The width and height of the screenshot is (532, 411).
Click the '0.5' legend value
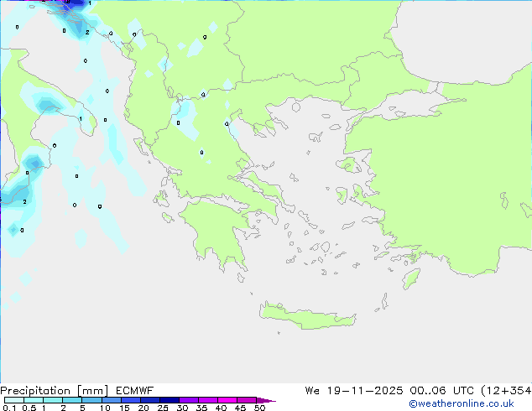[x=29, y=408]
